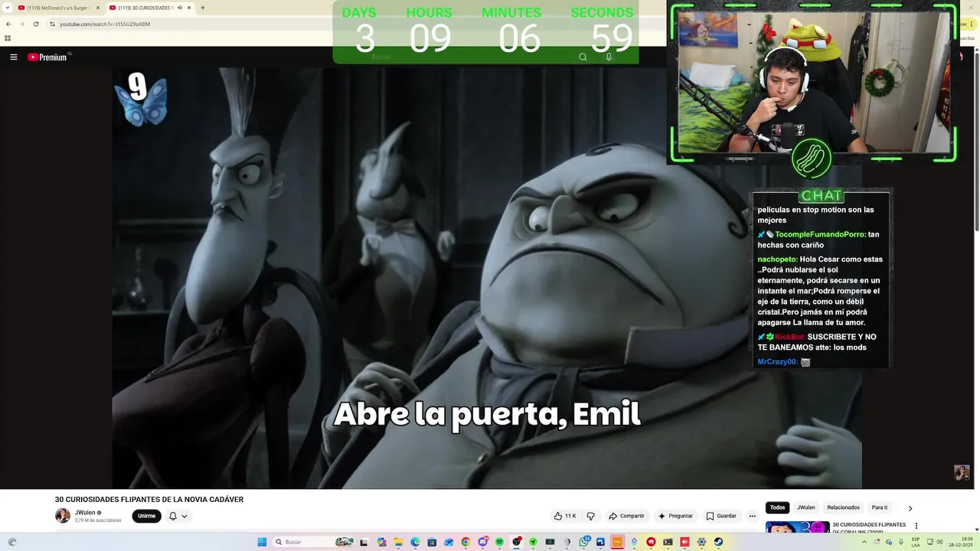Dislike the video
This screenshot has width=980, height=551.
click(x=590, y=516)
